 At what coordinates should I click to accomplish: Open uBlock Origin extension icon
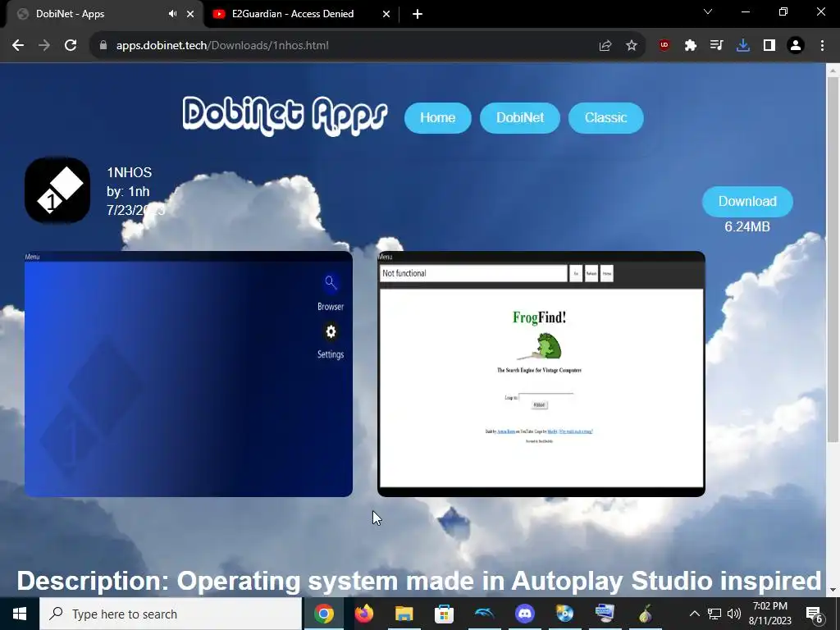pyautogui.click(x=664, y=46)
